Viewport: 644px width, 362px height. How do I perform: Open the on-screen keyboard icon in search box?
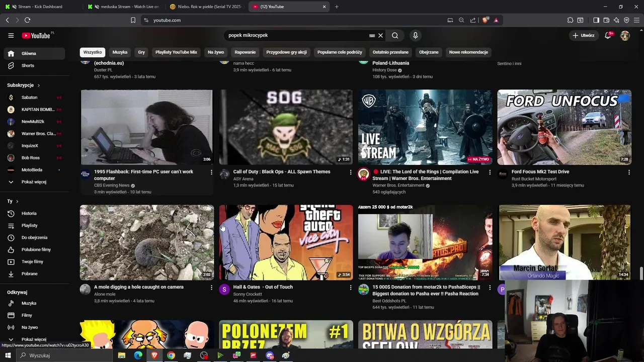(x=372, y=35)
